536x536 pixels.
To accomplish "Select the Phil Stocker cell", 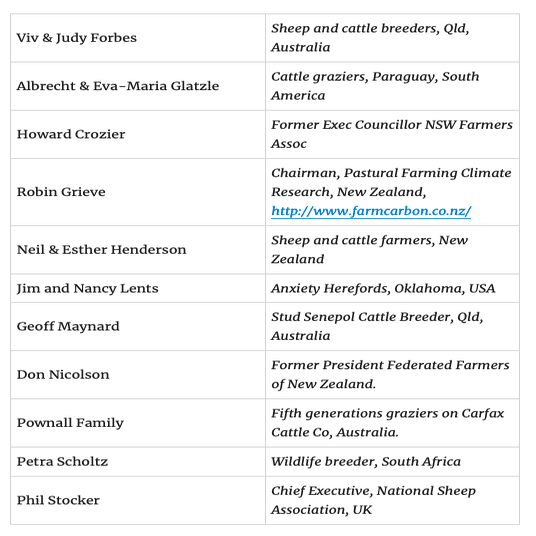I will (x=138, y=500).
